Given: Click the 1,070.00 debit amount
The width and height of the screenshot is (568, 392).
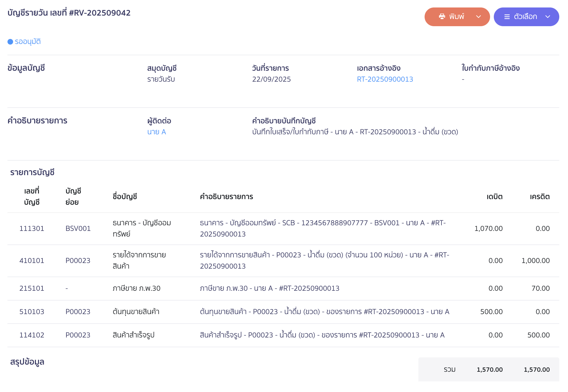Looking at the screenshot, I should point(488,228).
